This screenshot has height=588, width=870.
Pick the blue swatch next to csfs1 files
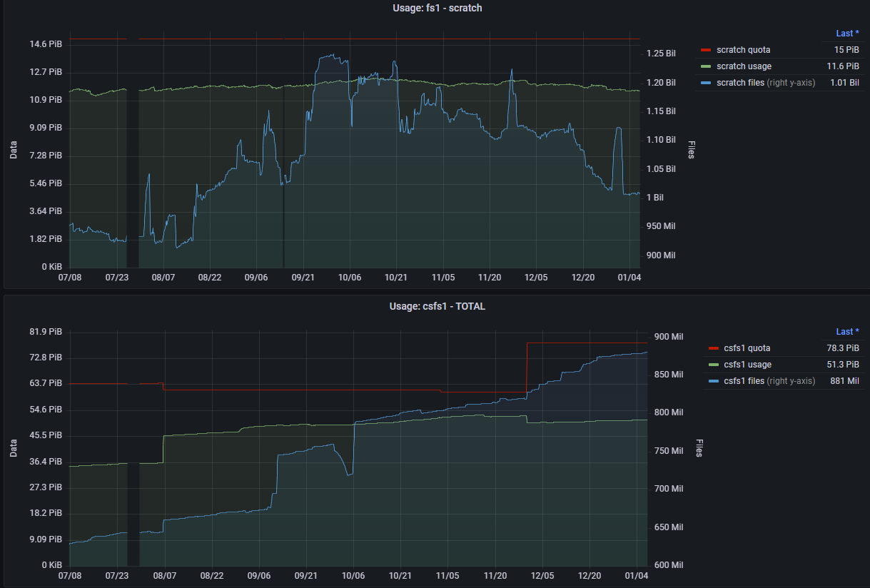point(713,381)
